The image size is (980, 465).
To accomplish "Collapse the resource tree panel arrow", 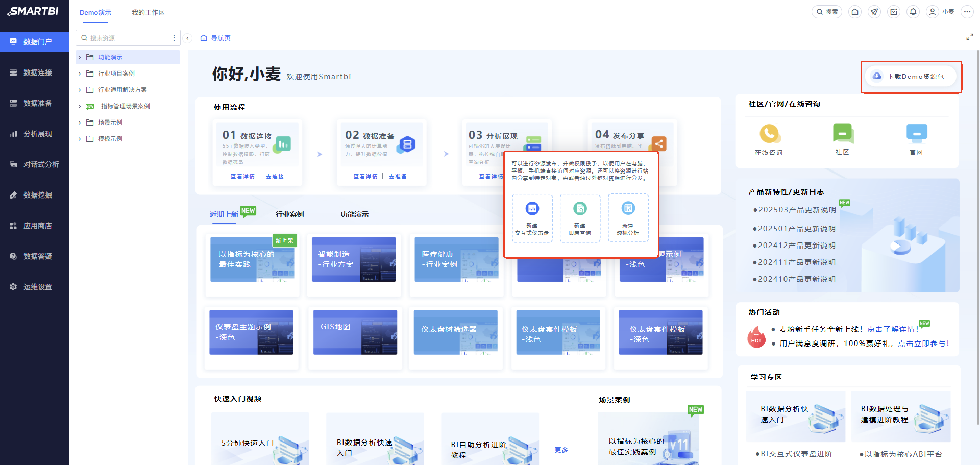I will [x=187, y=38].
